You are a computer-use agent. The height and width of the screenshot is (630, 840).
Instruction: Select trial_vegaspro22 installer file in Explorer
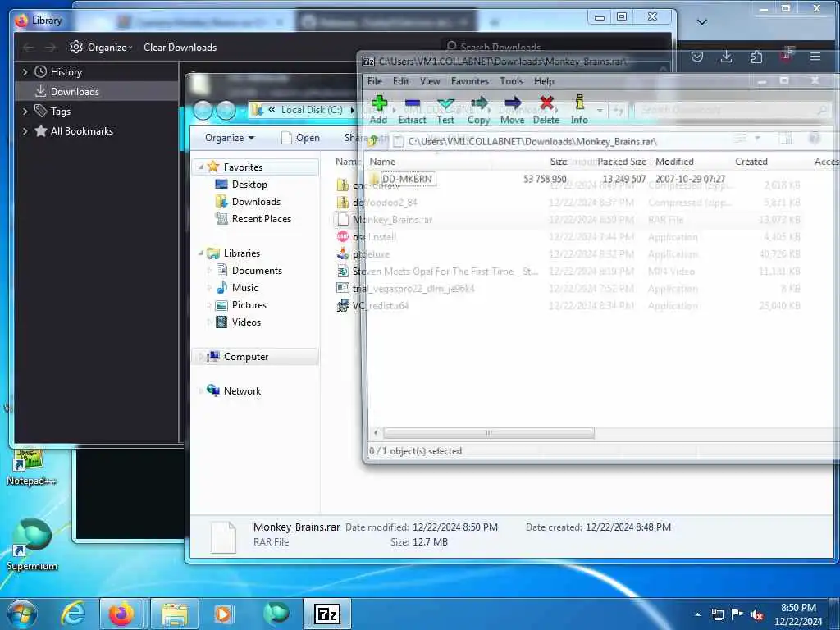pyautogui.click(x=413, y=289)
